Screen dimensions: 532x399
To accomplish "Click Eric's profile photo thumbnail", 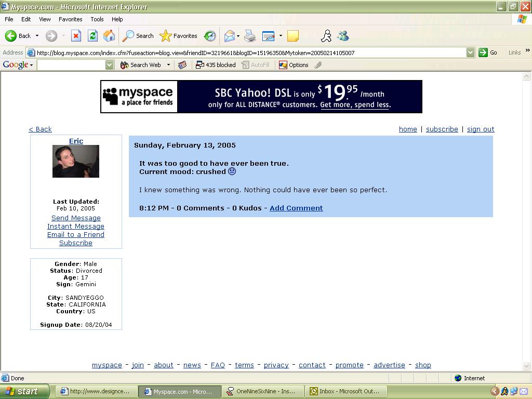I will point(76,162).
